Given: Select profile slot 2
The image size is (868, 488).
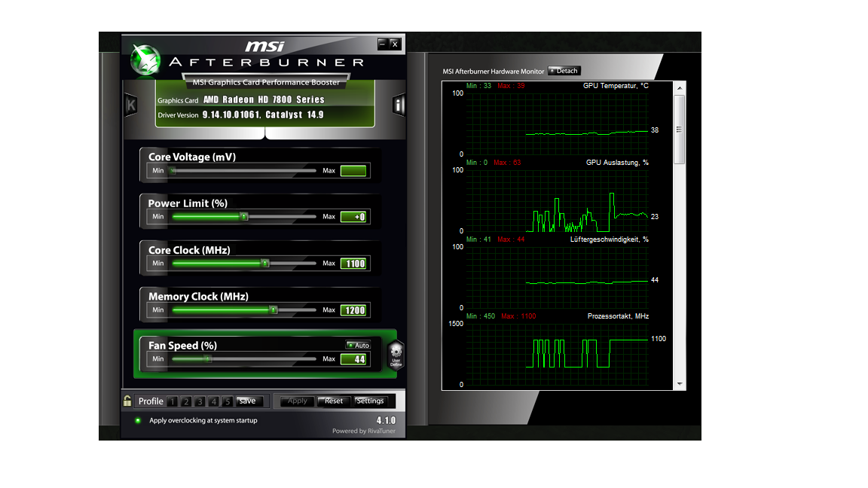Looking at the screenshot, I should click(186, 401).
